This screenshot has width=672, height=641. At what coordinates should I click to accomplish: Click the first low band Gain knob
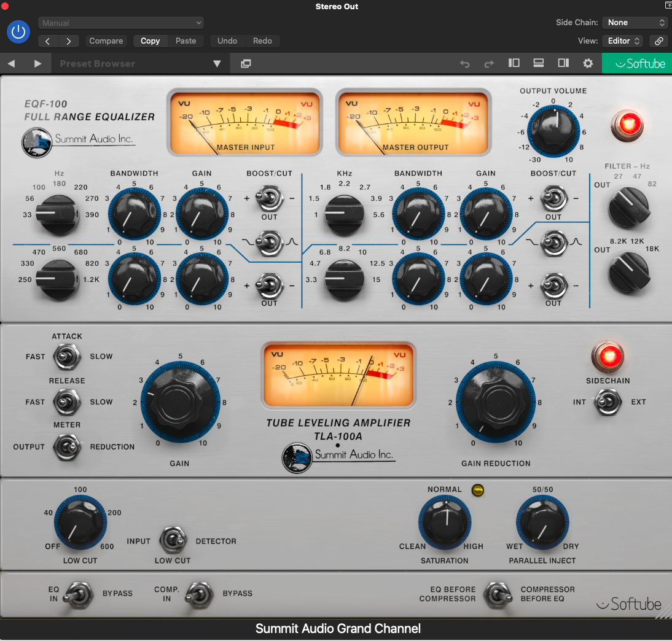(x=202, y=213)
